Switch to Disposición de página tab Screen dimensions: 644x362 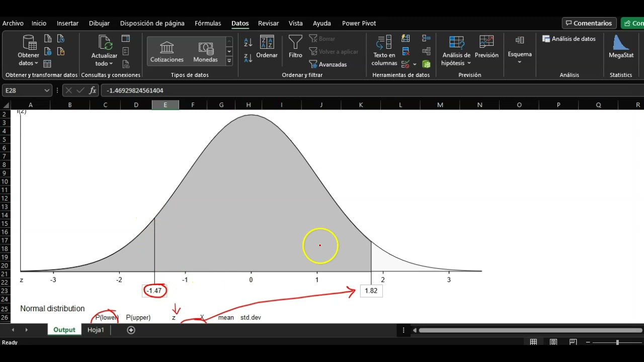click(152, 23)
